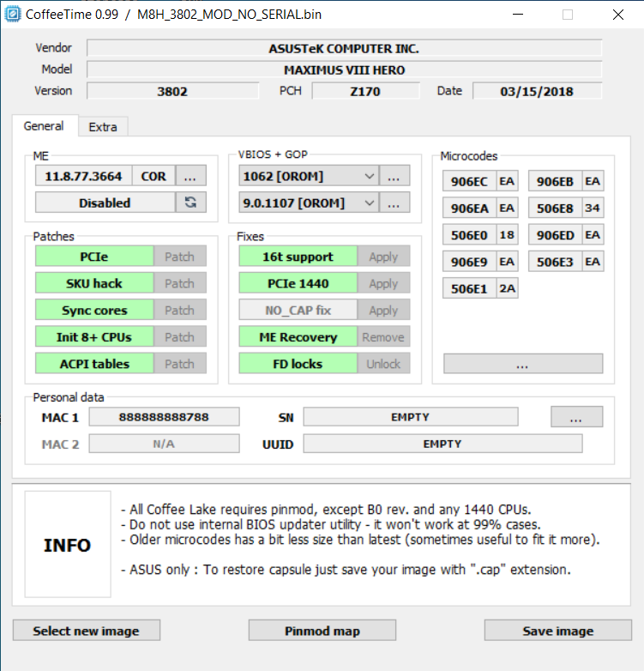Click browse button next to VBIOS dropdown

(x=394, y=176)
